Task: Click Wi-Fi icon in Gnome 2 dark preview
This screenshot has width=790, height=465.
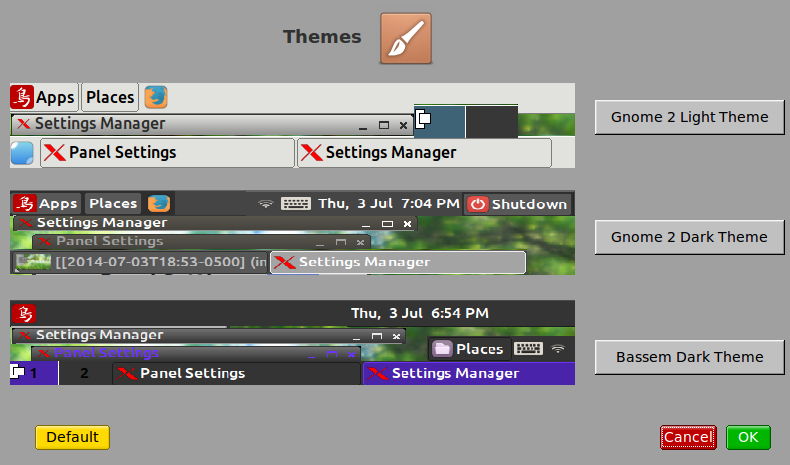Action: pyautogui.click(x=265, y=204)
